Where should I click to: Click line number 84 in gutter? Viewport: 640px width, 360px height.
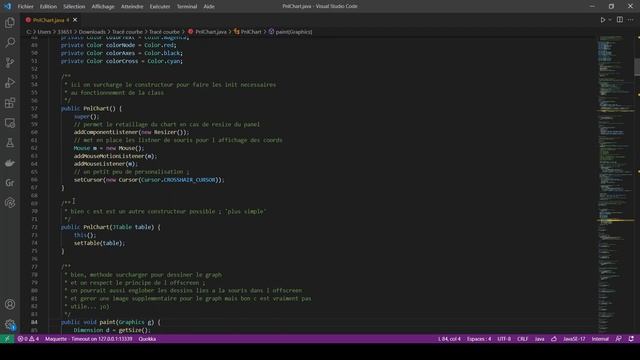coord(34,322)
